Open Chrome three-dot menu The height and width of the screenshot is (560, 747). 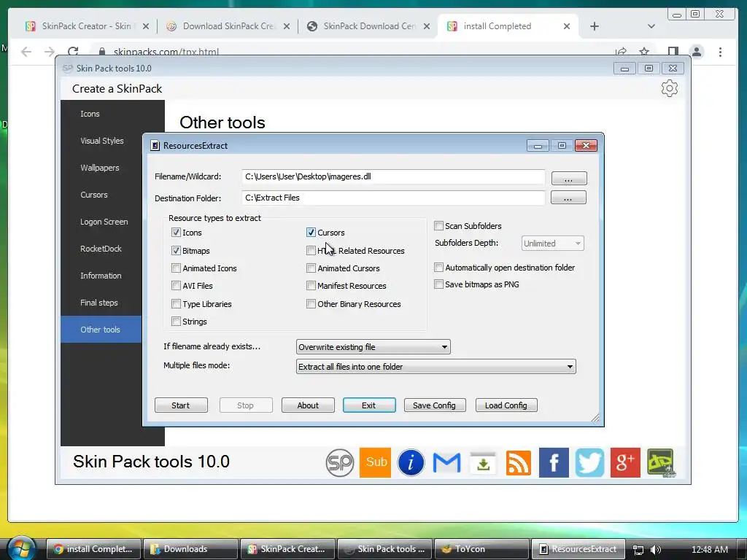coord(720,52)
